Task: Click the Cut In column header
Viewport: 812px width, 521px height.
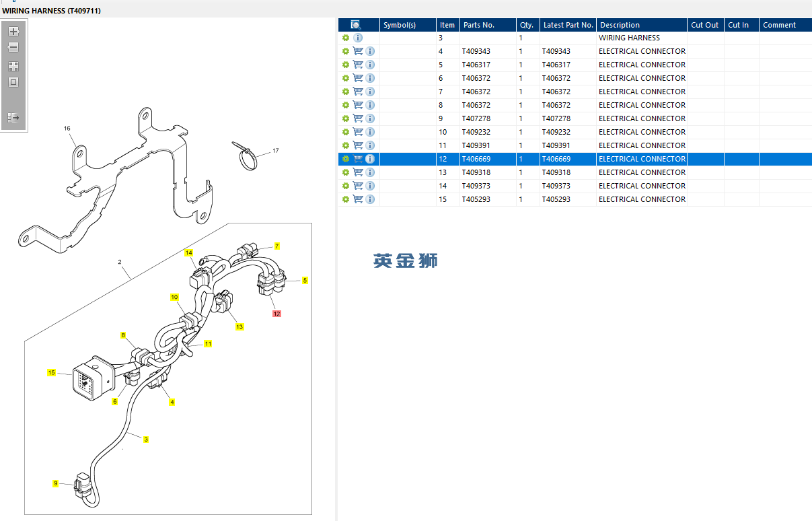Action: point(741,25)
